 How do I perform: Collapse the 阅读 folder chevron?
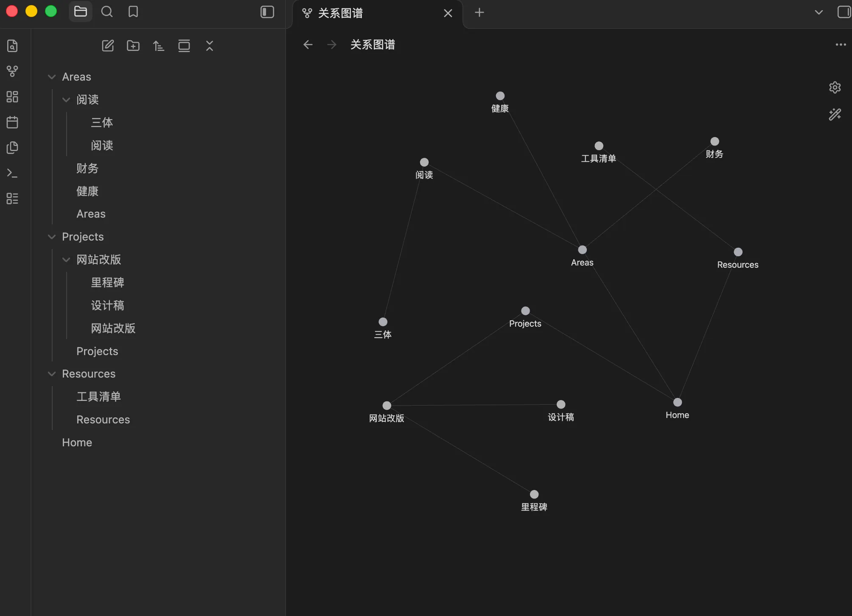point(66,100)
